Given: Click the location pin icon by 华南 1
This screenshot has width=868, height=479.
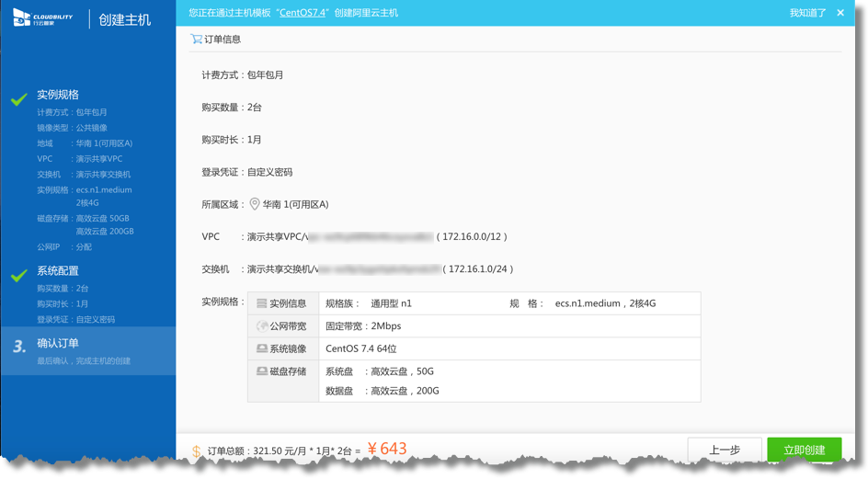Looking at the screenshot, I should (x=255, y=204).
